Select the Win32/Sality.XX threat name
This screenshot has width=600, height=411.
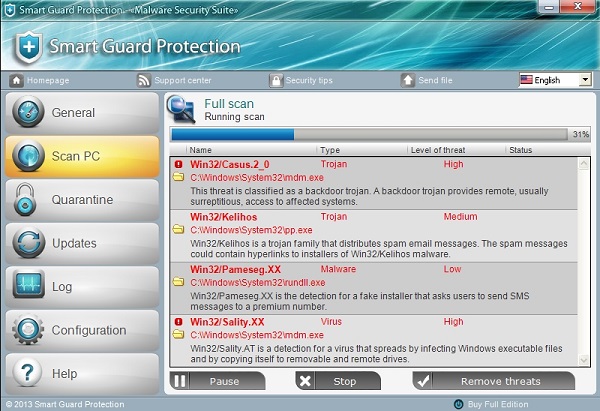click(227, 322)
